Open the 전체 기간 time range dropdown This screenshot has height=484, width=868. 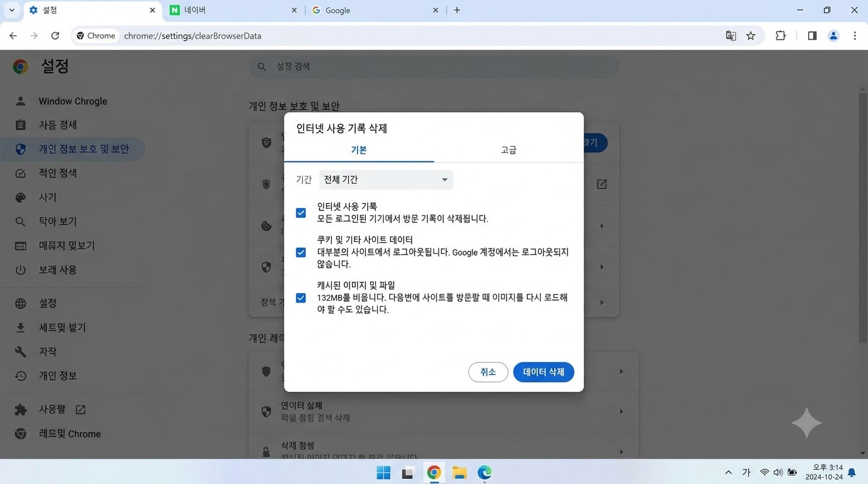click(386, 180)
